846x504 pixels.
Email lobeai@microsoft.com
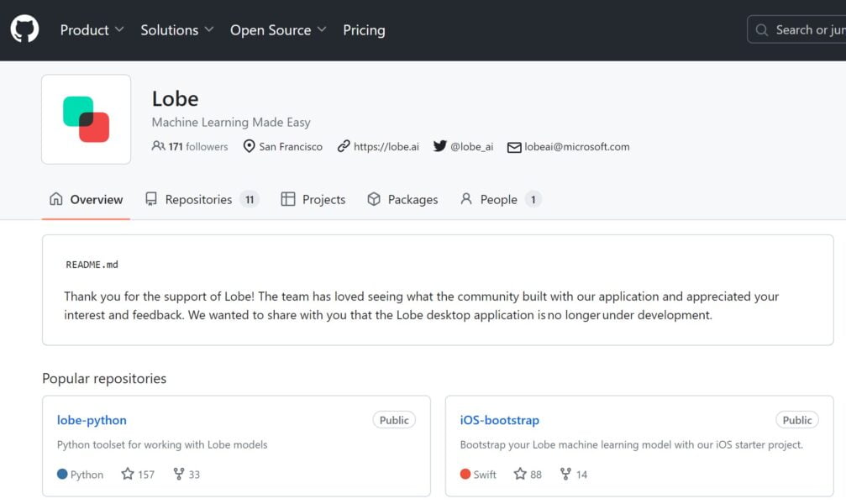coord(577,147)
